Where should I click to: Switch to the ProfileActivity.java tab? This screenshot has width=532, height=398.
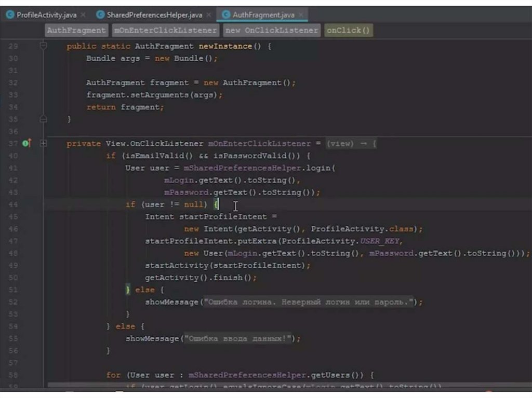(46, 15)
